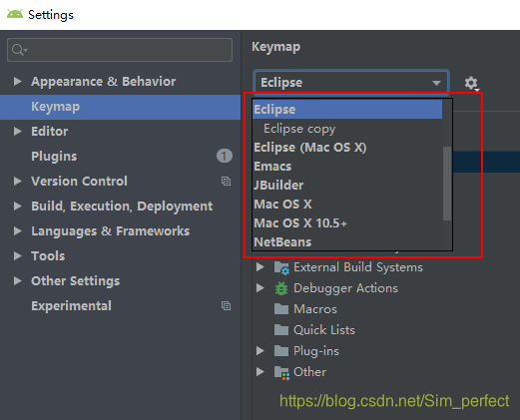
Task: Select Eclipse copy keymap option
Action: point(347,129)
